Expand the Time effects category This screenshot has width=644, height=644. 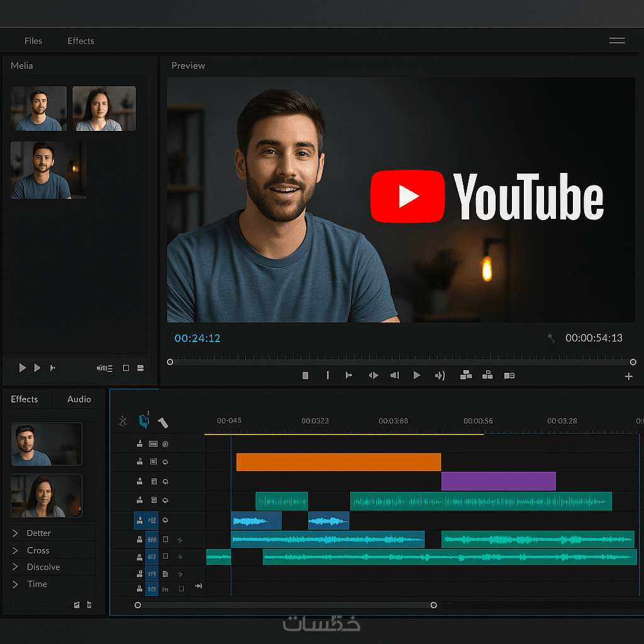point(15,584)
